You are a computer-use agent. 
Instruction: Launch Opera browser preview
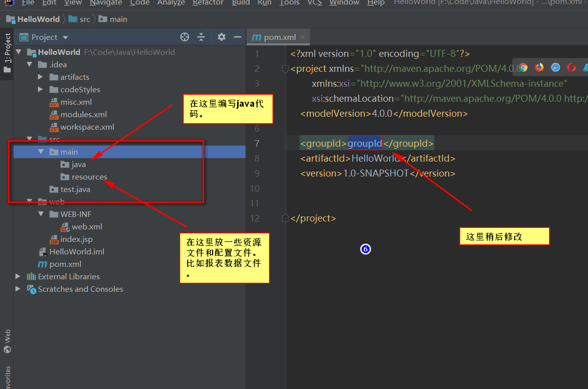pos(571,67)
